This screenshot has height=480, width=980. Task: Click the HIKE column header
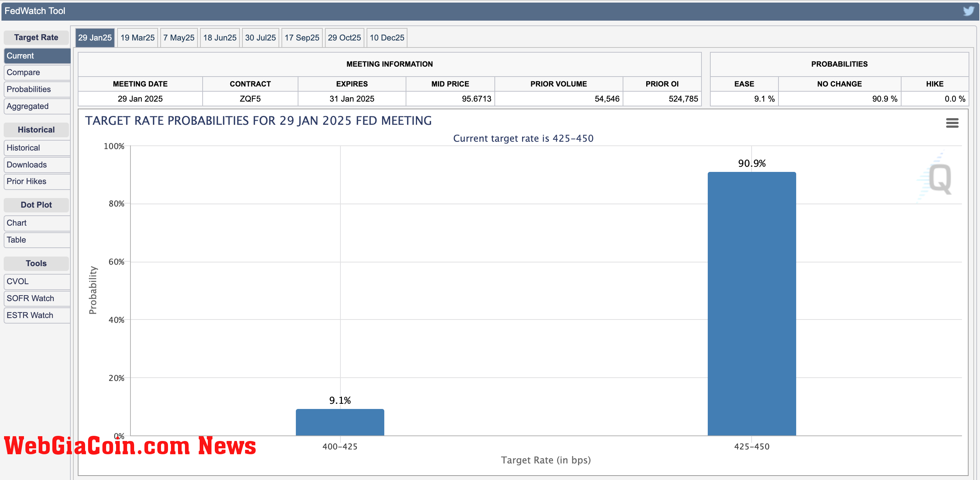[935, 84]
